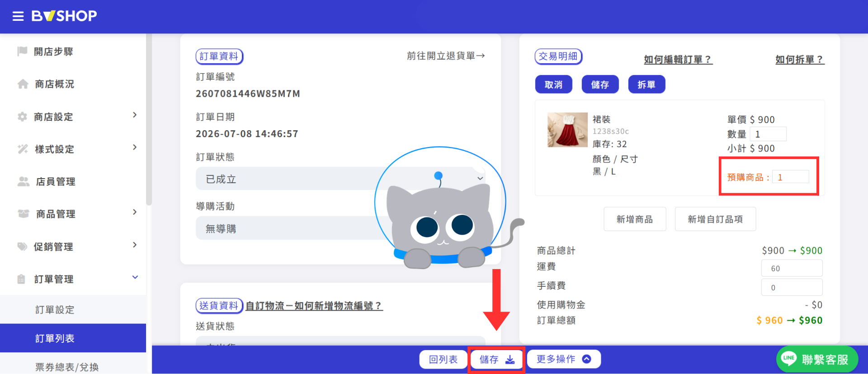Viewport: 868px width, 374px height.
Task: Follow the 前往開立退貨單 link
Action: coord(446,56)
